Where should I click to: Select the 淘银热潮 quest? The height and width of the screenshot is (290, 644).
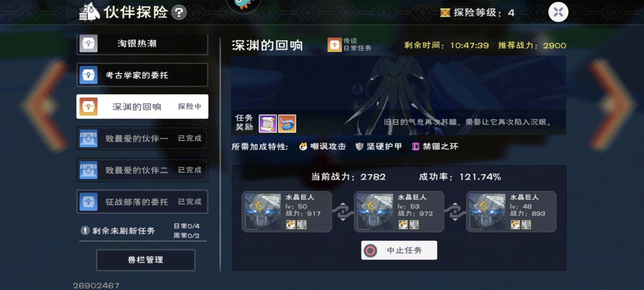(142, 44)
